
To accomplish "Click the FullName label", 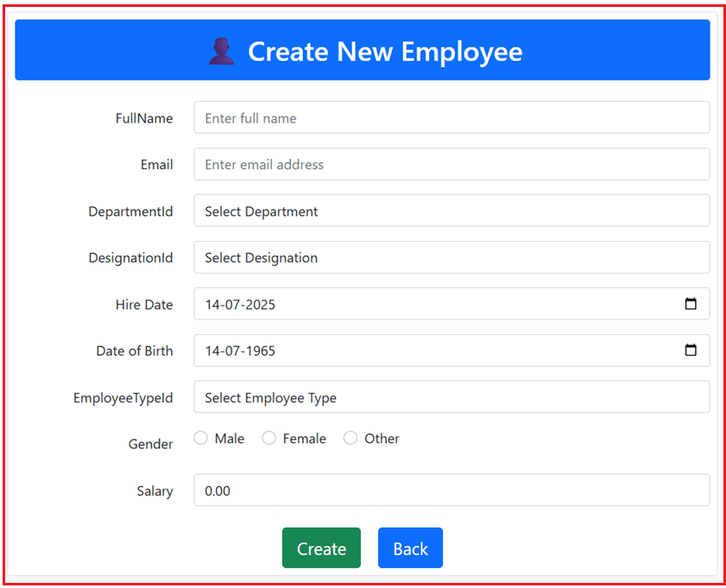I will [144, 118].
